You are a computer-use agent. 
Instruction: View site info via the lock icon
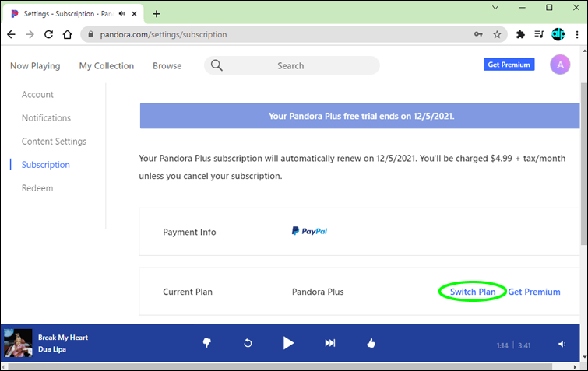(90, 34)
